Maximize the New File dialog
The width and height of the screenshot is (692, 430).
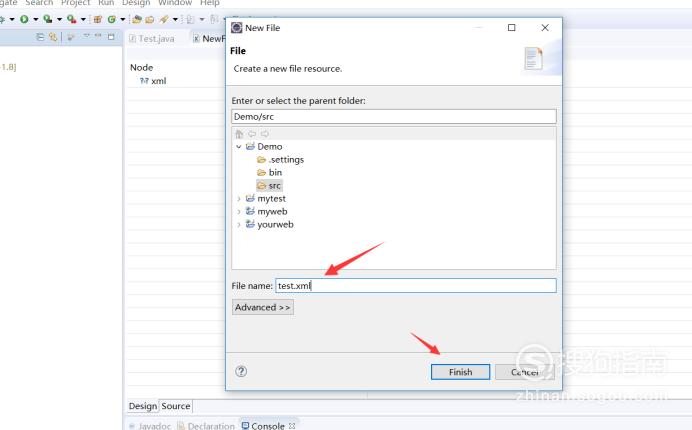(511, 28)
